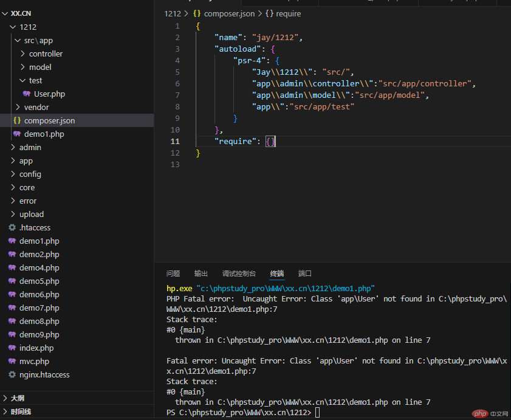The width and height of the screenshot is (511, 420).
Task: Click PHP icon beside User.php
Action: point(27,94)
